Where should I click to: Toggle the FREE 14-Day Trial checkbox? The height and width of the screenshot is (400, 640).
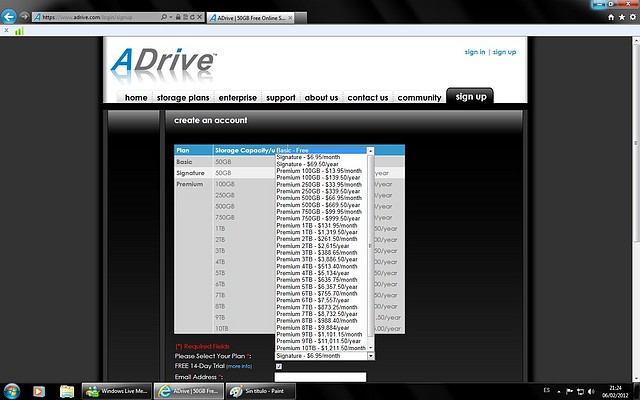279,366
